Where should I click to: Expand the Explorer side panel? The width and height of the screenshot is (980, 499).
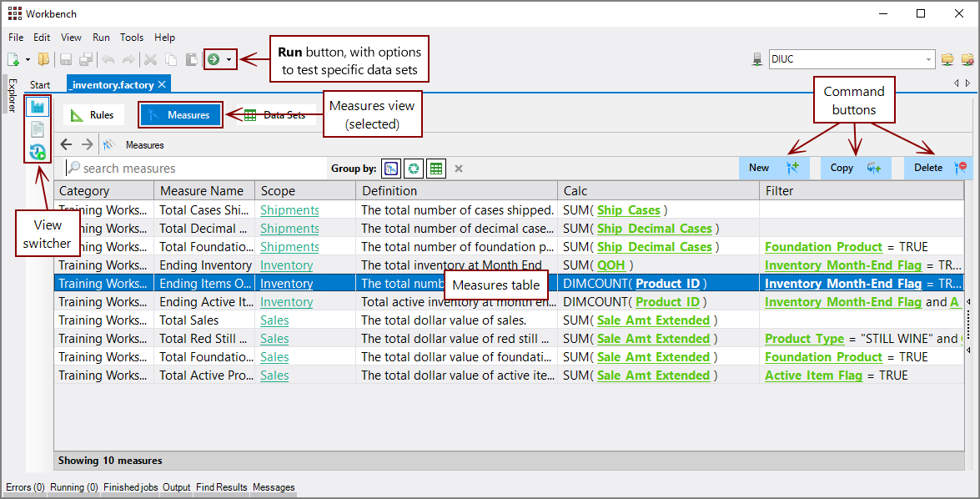[x=12, y=95]
